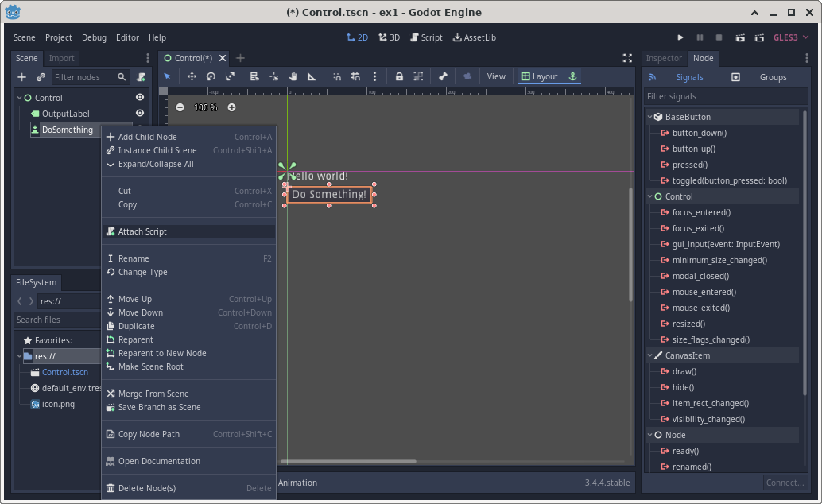This screenshot has width=822, height=504.
Task: Open the AssetLib workspace
Action: [474, 37]
